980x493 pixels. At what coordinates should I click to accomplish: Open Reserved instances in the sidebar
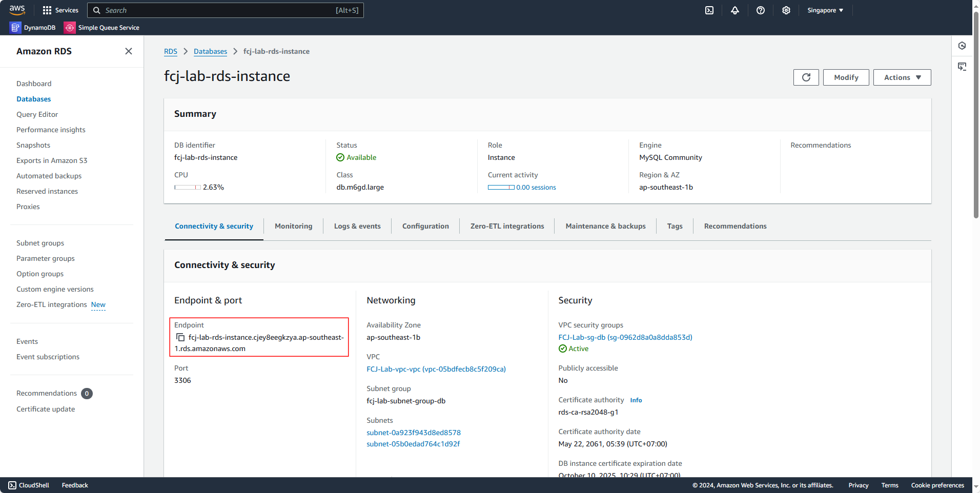47,191
